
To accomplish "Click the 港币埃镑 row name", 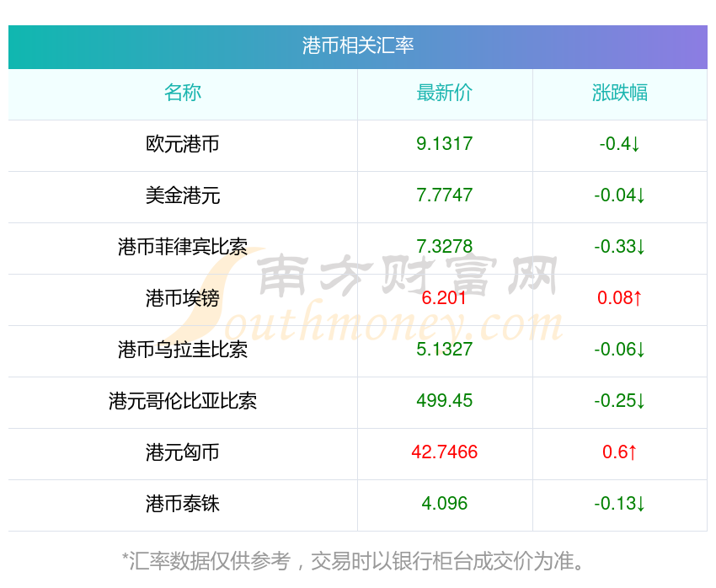I will point(183,298).
